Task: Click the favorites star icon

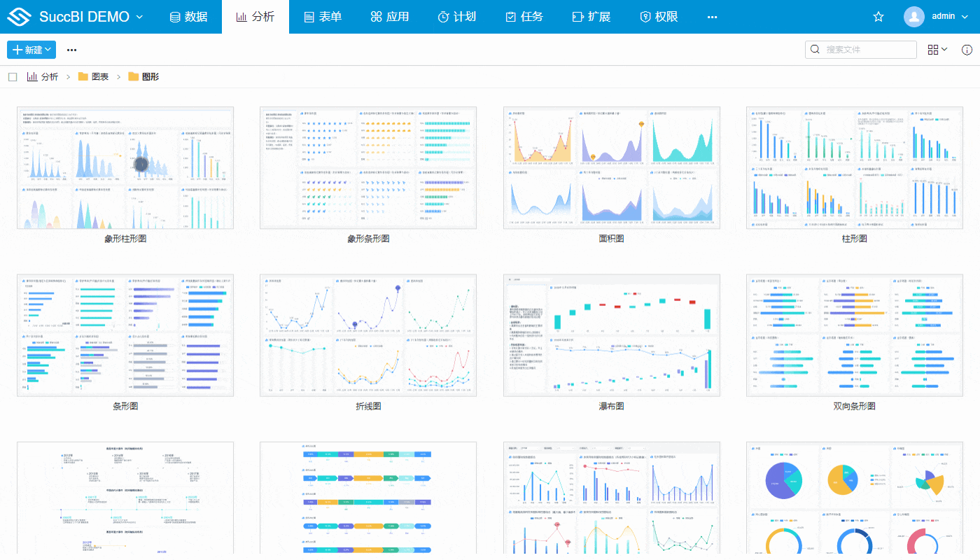Action: click(x=878, y=17)
